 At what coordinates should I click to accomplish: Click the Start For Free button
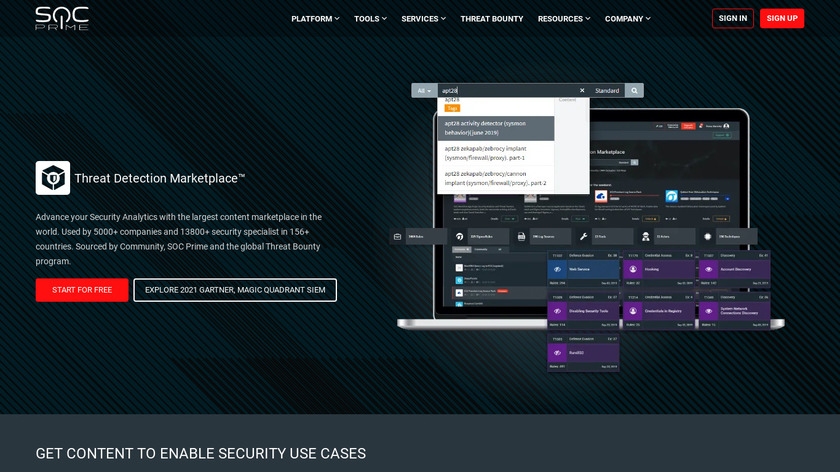[82, 290]
